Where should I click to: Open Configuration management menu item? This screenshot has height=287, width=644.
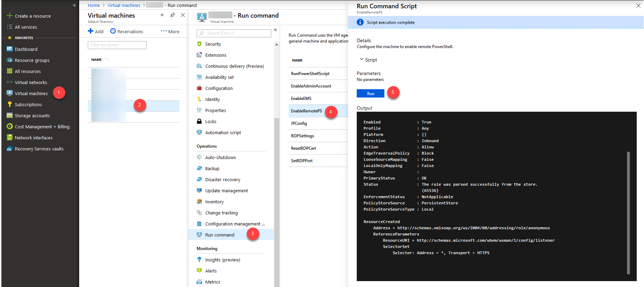(x=235, y=224)
